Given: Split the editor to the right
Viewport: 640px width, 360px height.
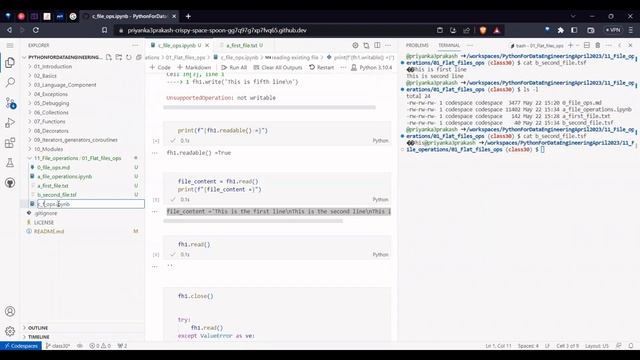Looking at the screenshot, I should tap(377, 45).
